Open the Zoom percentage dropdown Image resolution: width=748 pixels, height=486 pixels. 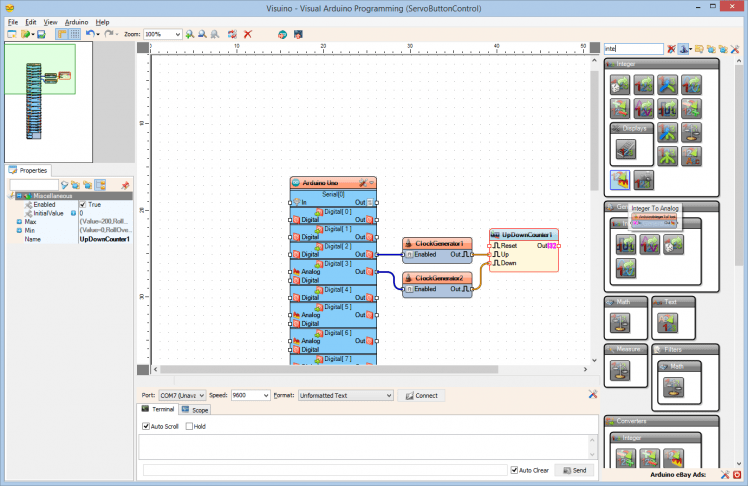click(x=177, y=34)
